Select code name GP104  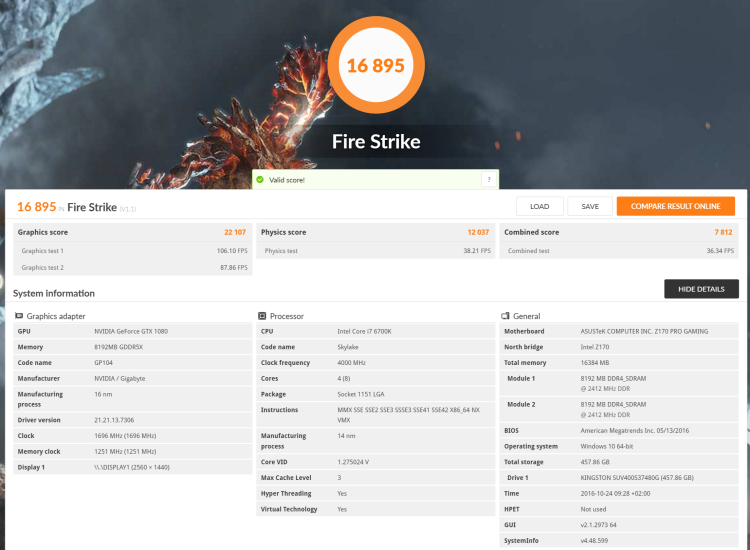(x=103, y=363)
